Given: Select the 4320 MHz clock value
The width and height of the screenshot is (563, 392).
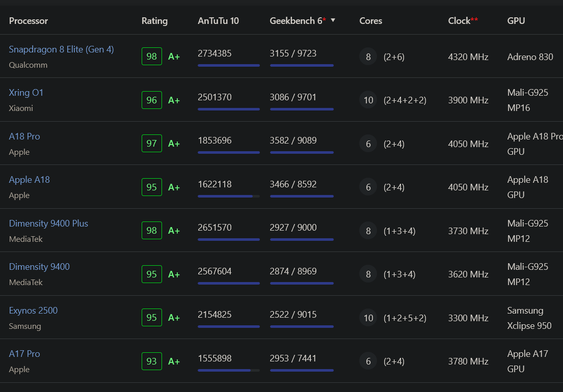Looking at the screenshot, I should 468,57.
